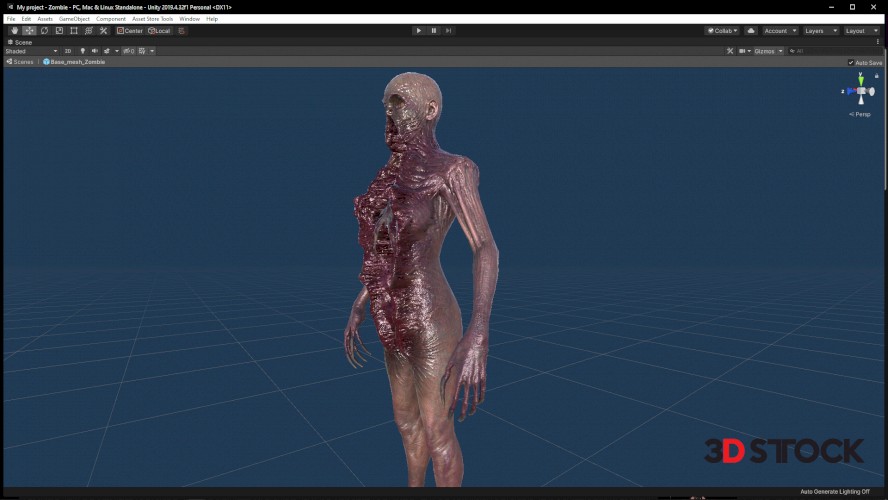Screen dimensions: 888x500
Task: Open cloud Services icon
Action: (x=751, y=31)
